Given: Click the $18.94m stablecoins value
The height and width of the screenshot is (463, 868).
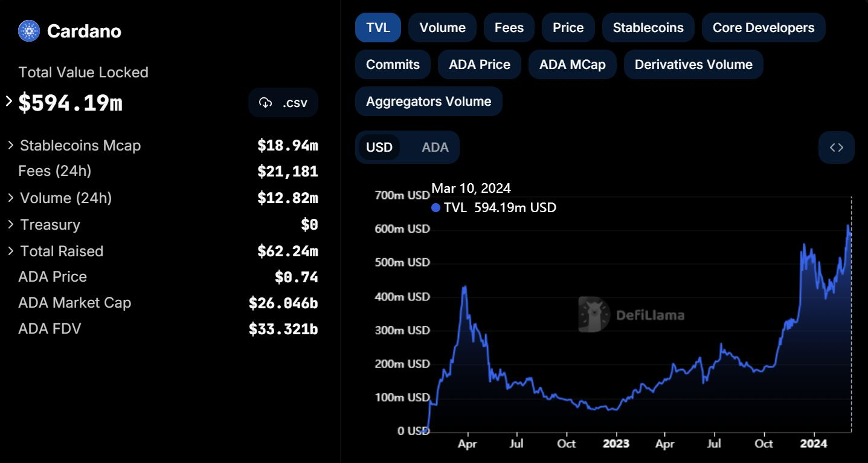Looking at the screenshot, I should click(x=288, y=146).
